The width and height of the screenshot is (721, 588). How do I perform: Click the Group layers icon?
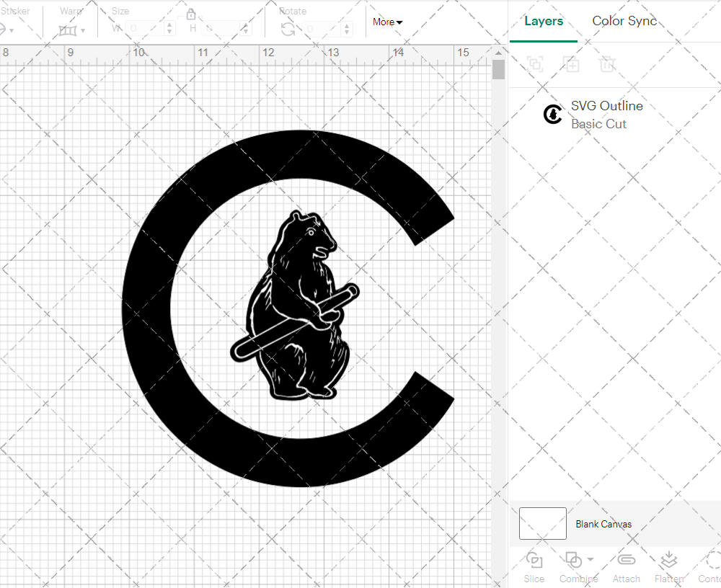pyautogui.click(x=535, y=64)
